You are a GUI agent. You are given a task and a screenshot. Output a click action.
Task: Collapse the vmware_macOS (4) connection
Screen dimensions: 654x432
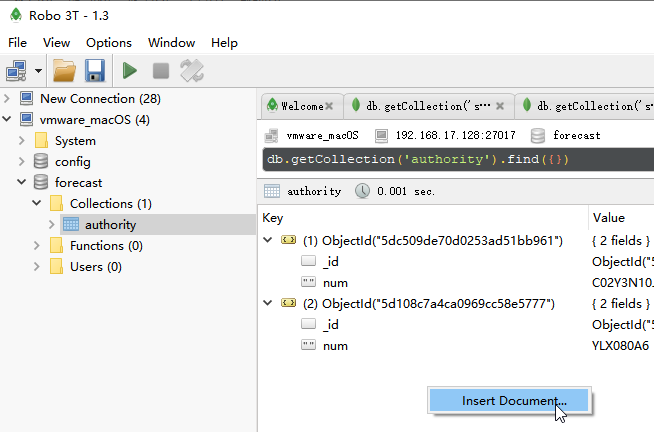7,120
